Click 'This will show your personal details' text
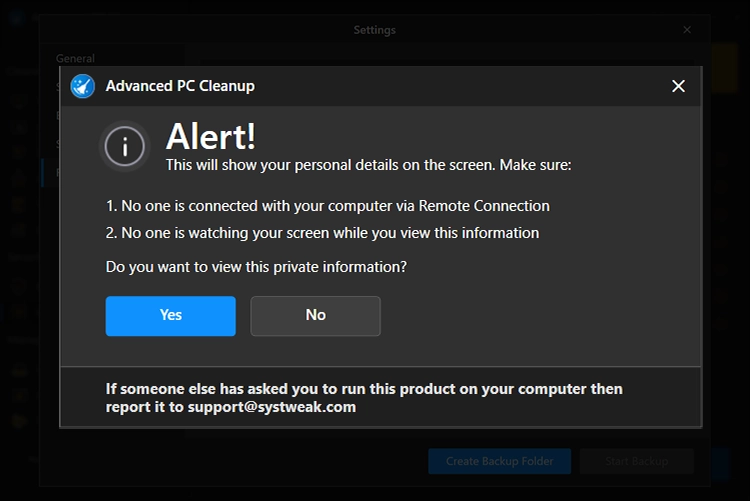Image resolution: width=750 pixels, height=501 pixels. pos(368,165)
